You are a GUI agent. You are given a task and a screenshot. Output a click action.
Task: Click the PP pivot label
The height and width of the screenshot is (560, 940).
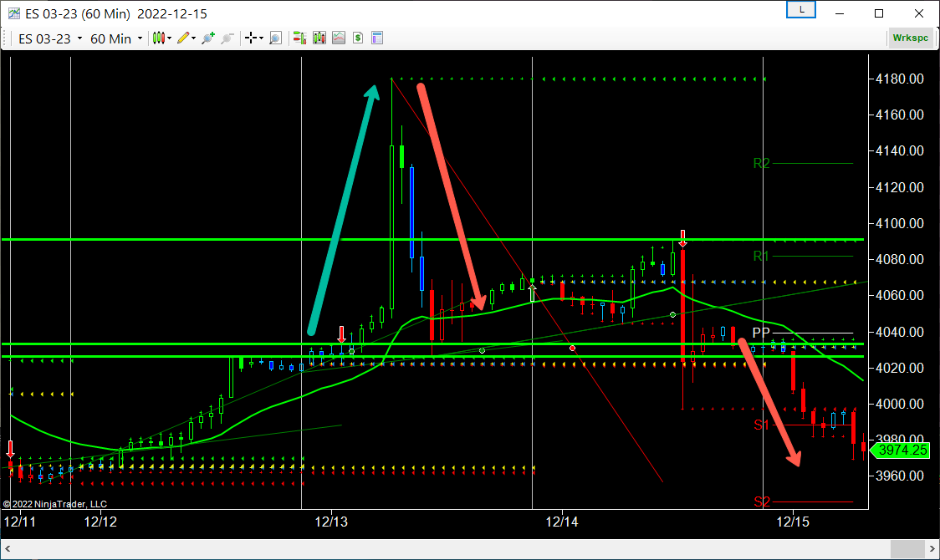point(761,333)
